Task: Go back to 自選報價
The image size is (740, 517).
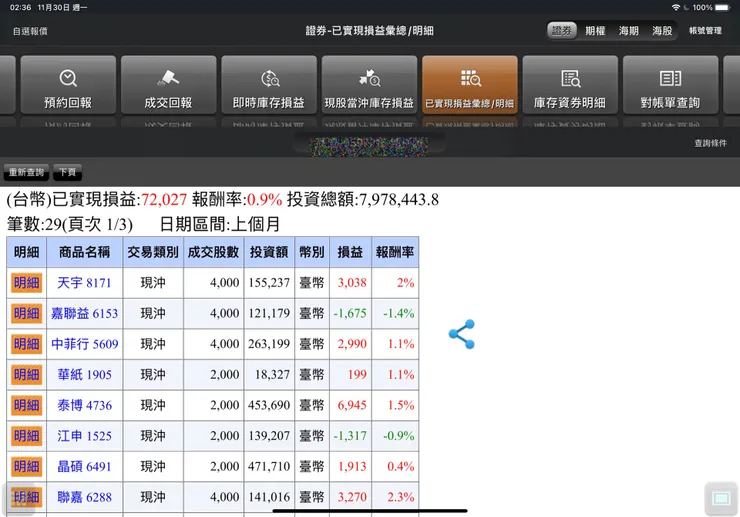Action: (x=30, y=31)
